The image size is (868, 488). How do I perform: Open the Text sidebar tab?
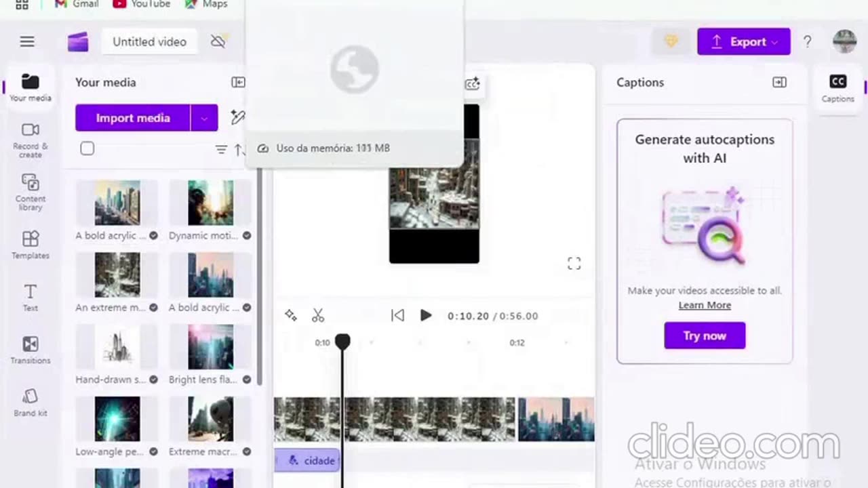pyautogui.click(x=30, y=298)
